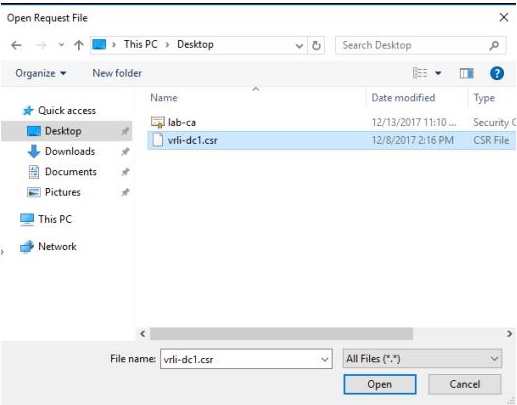Click the PC icon in address bar
This screenshot has width=517, height=405.
(x=99, y=44)
